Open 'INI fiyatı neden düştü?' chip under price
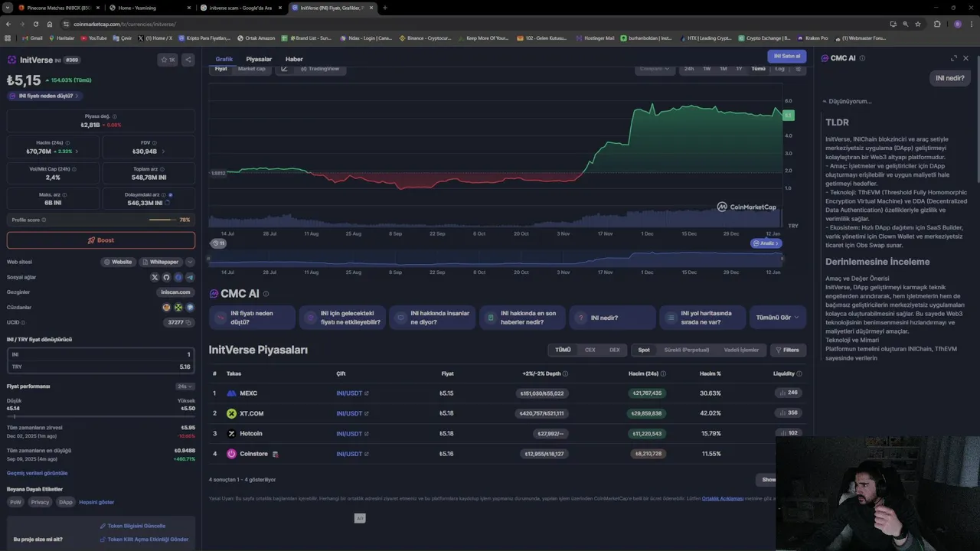 [x=45, y=96]
